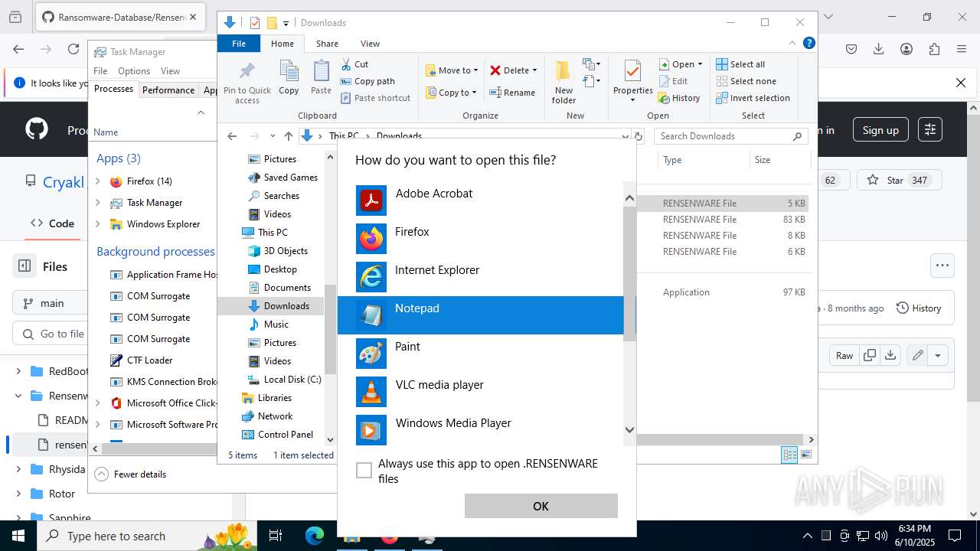The width and height of the screenshot is (980, 551).
Task: Open the Windows Start menu
Action: (18, 536)
